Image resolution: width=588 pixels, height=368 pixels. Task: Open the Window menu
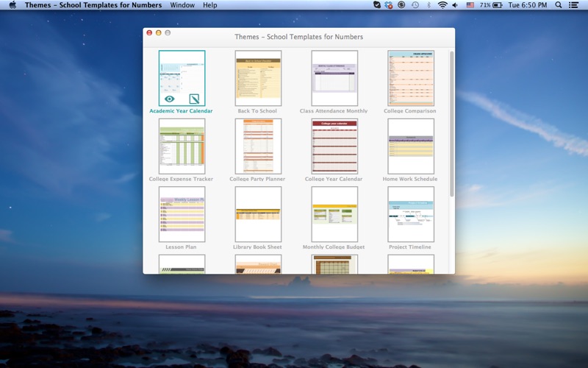tap(182, 5)
